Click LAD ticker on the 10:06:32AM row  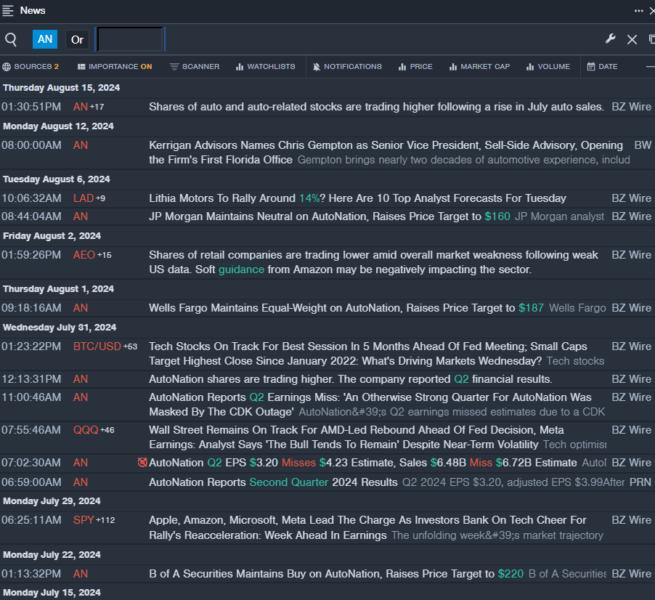tap(83, 198)
